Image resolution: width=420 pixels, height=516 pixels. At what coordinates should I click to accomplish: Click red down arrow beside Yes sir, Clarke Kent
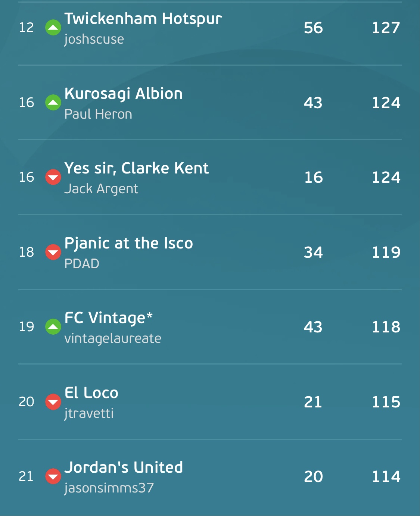point(53,177)
